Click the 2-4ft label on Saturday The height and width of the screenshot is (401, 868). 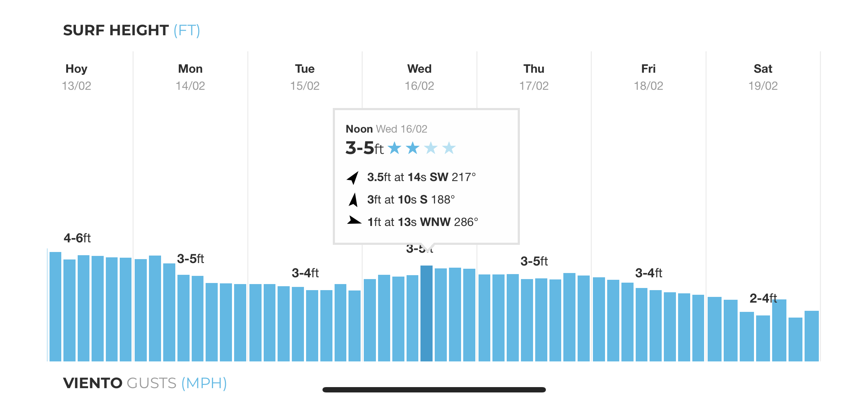tap(763, 298)
